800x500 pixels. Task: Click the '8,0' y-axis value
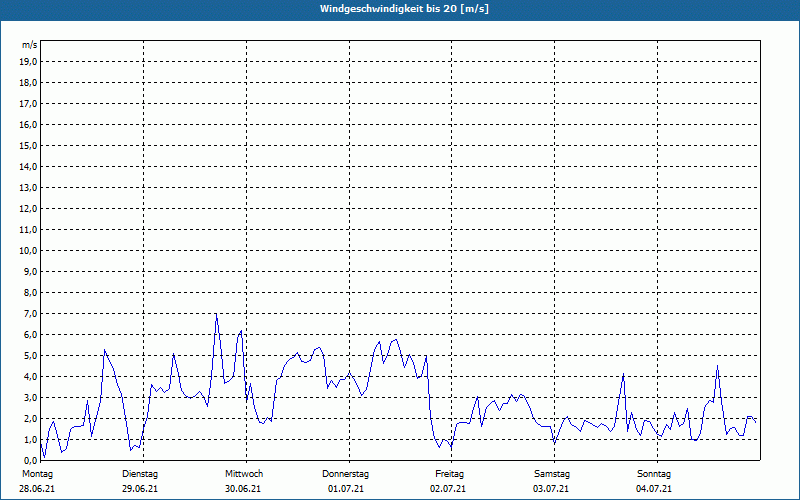coord(31,292)
